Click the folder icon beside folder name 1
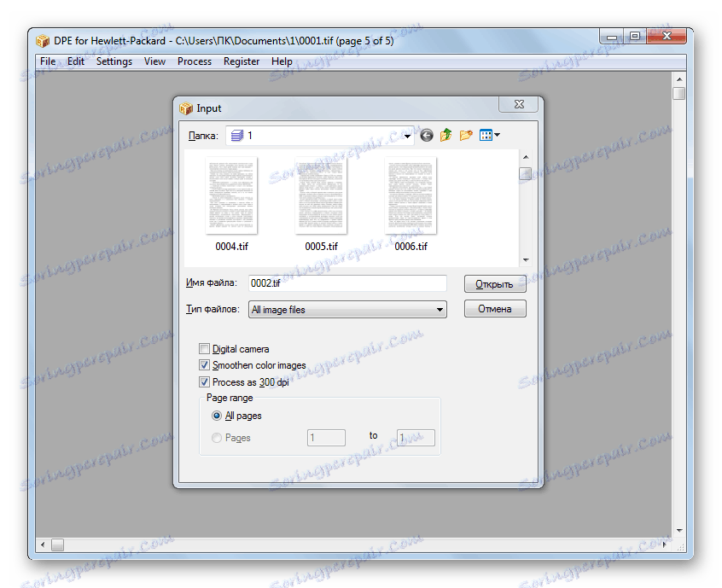The image size is (722, 588). point(237,136)
